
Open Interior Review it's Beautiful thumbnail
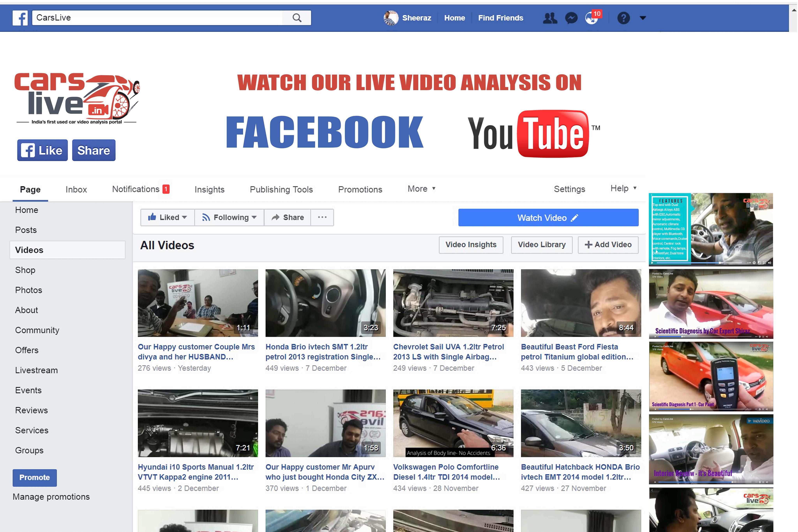click(711, 449)
